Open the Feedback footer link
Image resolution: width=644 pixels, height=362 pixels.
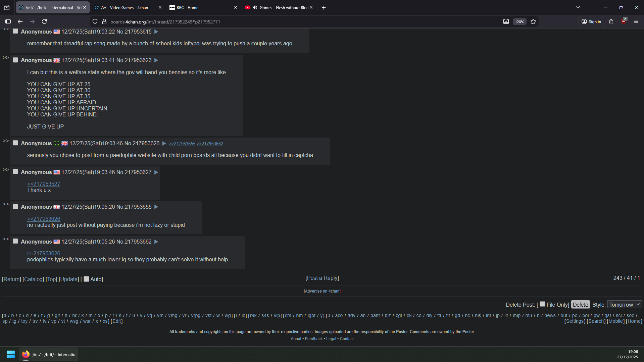pyautogui.click(x=313, y=339)
